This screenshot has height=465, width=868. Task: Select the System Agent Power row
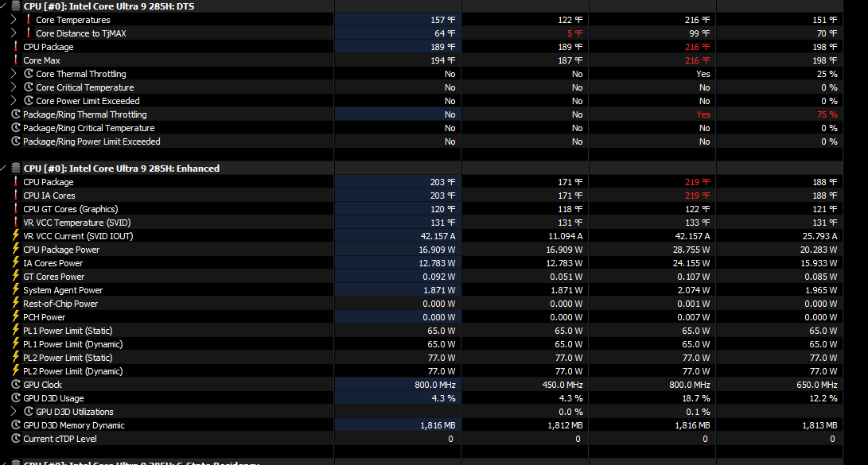coord(63,290)
